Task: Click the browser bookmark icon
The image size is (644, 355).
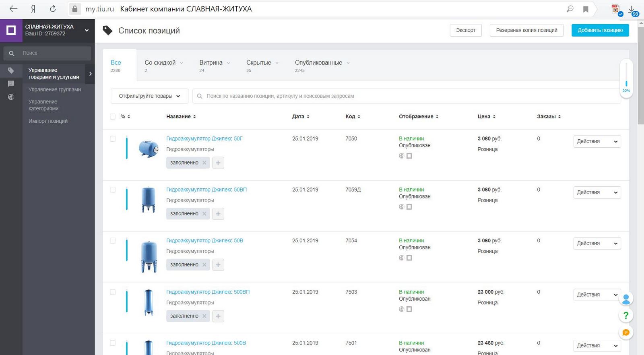Action: click(x=586, y=9)
